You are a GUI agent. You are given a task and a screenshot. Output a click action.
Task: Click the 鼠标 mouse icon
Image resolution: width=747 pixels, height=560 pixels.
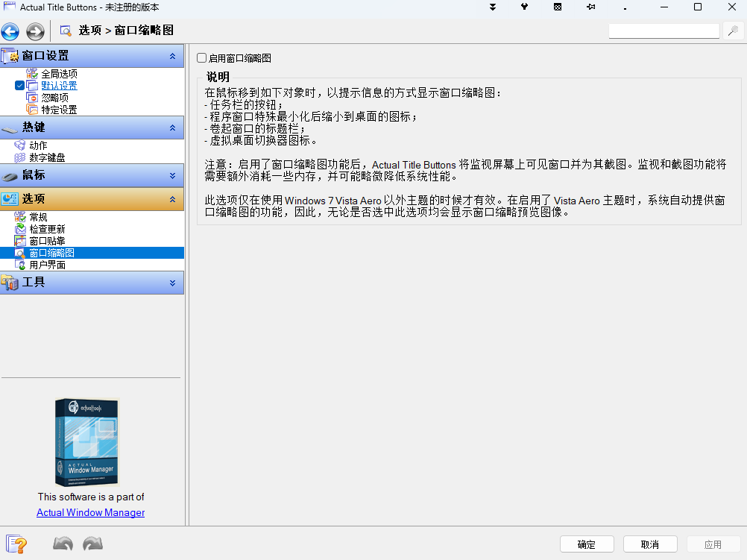pyautogui.click(x=10, y=175)
